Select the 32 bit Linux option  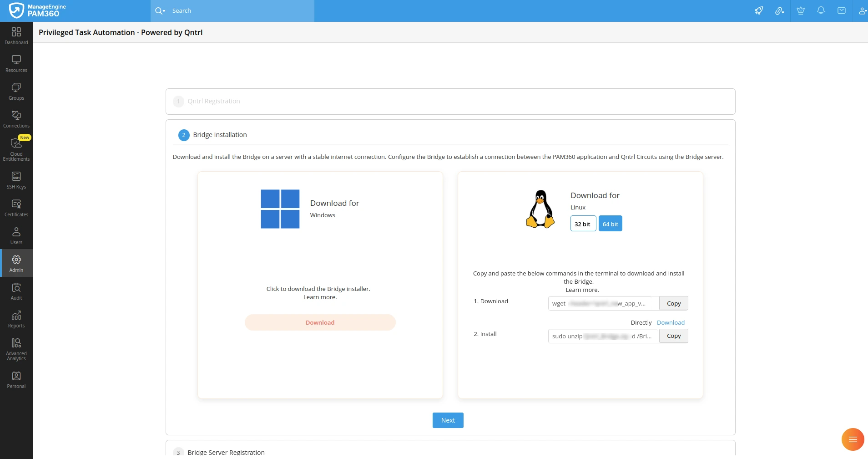[583, 224]
